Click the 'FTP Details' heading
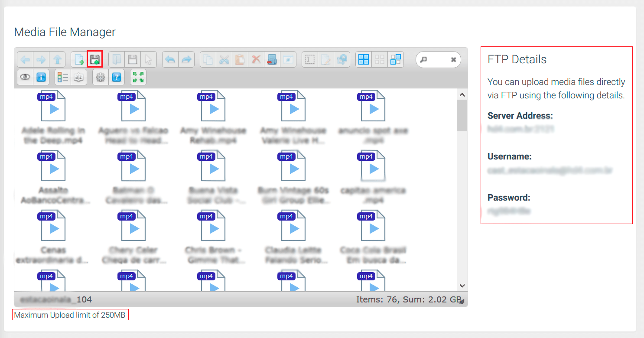Viewport: 644px width, 338px height. (x=517, y=59)
